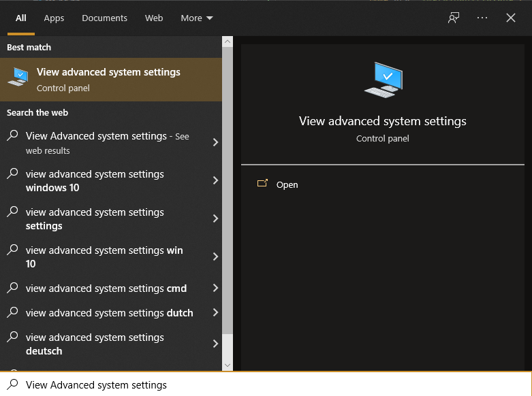
Task: Expand the More dropdown filter
Action: (196, 18)
